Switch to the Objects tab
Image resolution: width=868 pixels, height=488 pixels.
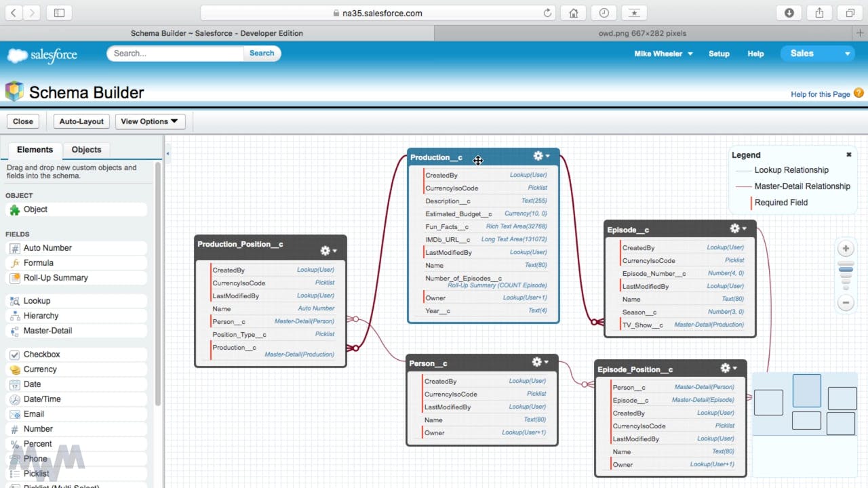click(x=86, y=150)
